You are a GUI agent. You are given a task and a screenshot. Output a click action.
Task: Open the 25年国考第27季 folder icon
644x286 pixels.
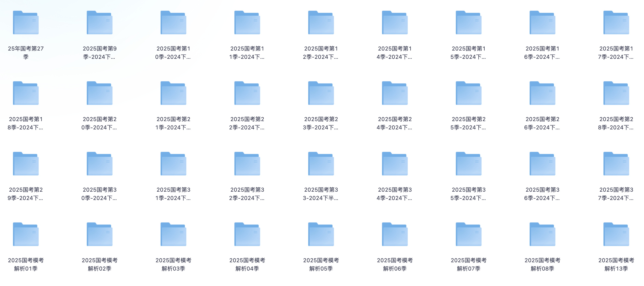[x=26, y=23]
